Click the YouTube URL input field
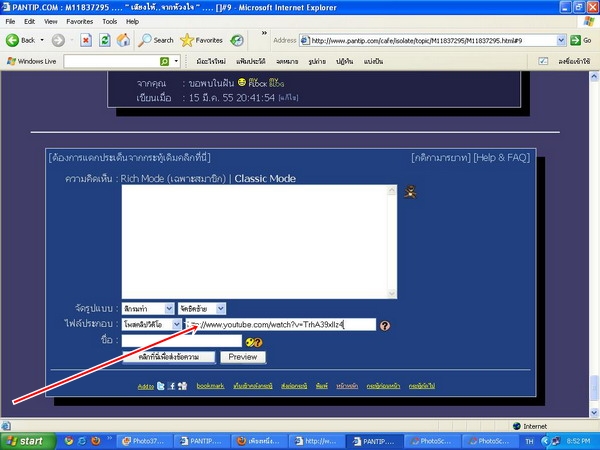This screenshot has width=600, height=450. [x=281, y=324]
